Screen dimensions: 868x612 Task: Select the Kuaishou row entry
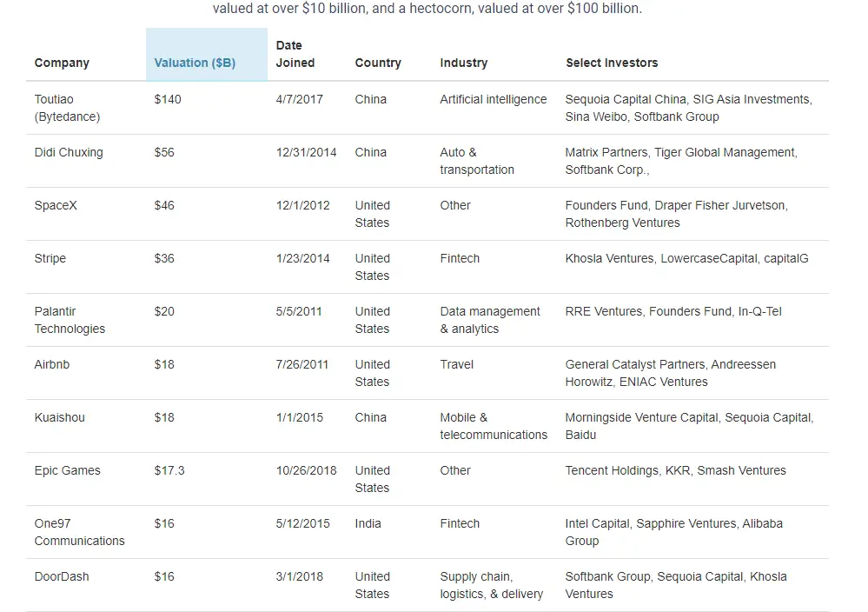(x=59, y=417)
